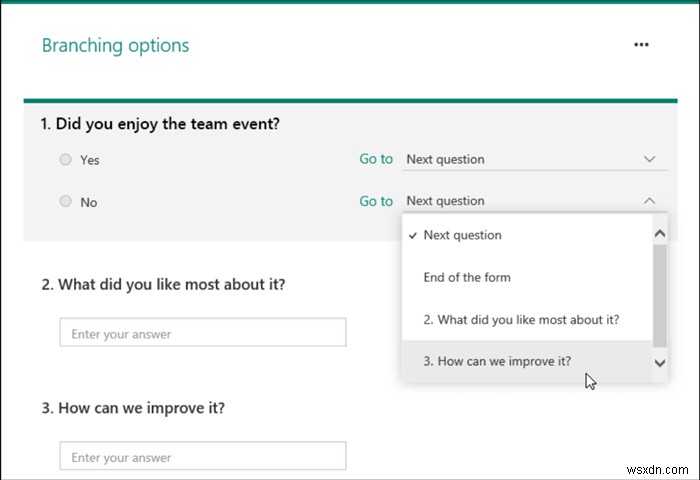Select the Yes radio button

click(x=65, y=159)
